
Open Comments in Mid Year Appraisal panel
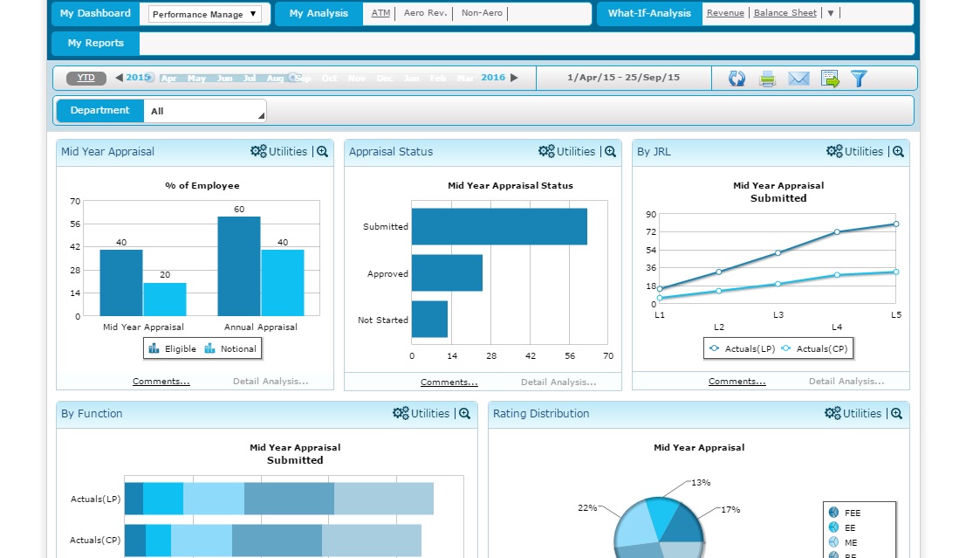tap(161, 381)
